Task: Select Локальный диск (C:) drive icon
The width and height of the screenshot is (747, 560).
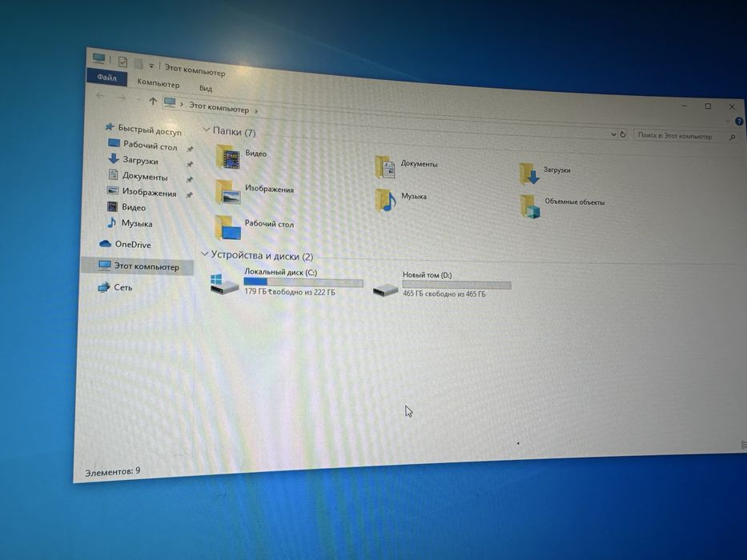Action: (224, 284)
